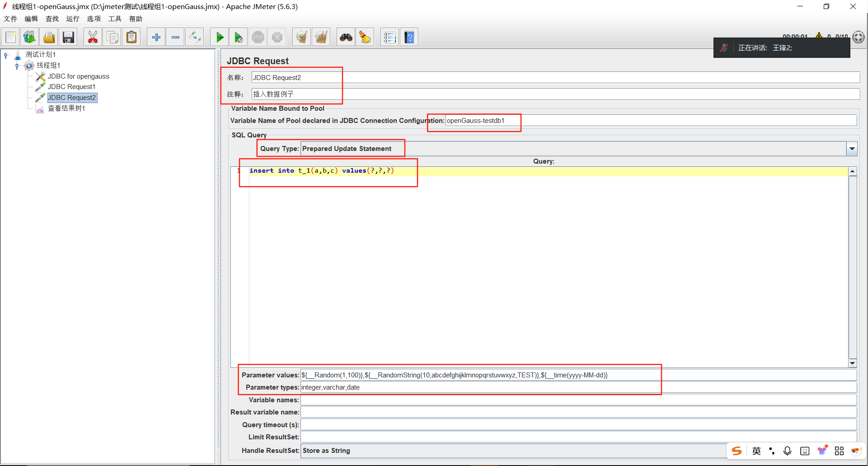The width and height of the screenshot is (868, 466).
Task: Click the input method microphone icon
Action: click(x=788, y=451)
